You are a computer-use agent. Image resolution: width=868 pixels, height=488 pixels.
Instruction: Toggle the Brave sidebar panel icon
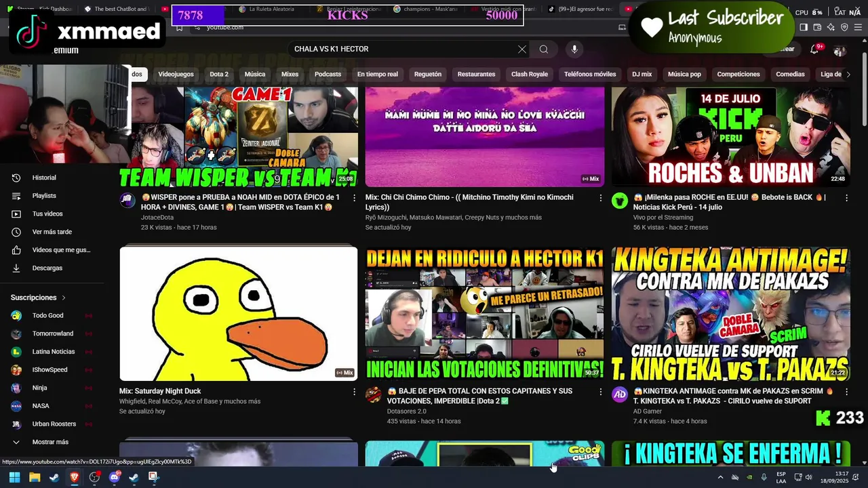tap(804, 27)
